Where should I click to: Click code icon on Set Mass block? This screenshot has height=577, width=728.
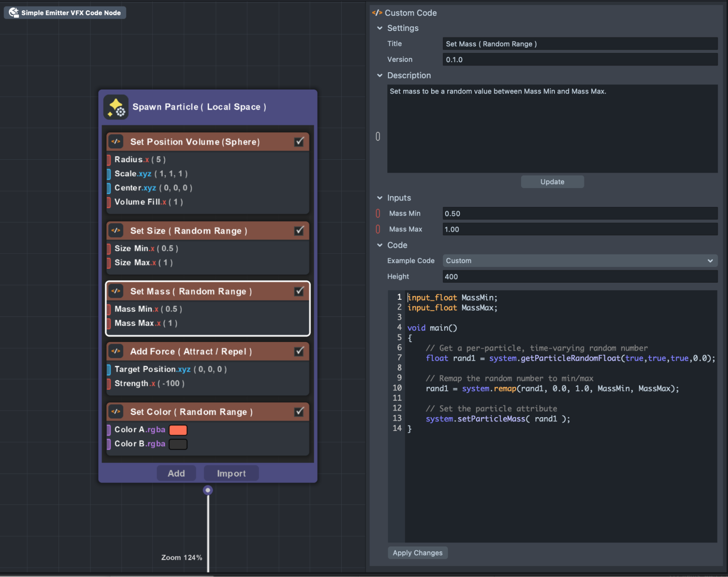coord(116,291)
